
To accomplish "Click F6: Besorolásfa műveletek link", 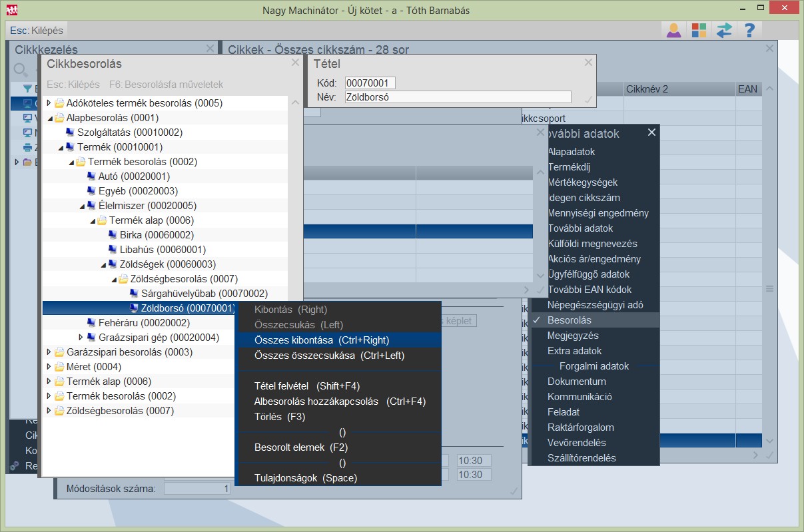I will pyautogui.click(x=166, y=85).
